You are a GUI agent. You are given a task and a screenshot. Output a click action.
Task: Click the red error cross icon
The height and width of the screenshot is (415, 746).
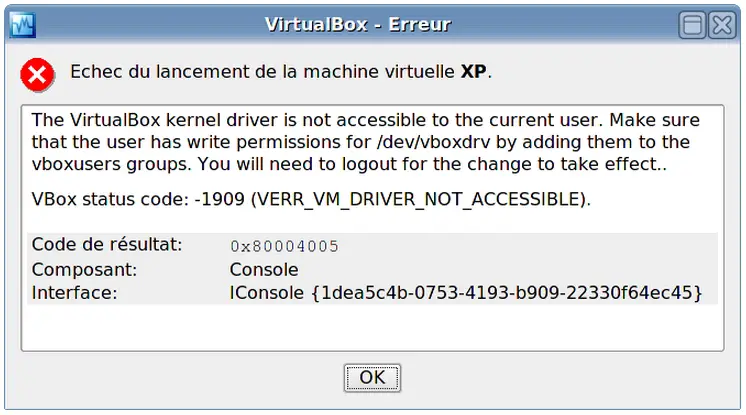[x=37, y=75]
